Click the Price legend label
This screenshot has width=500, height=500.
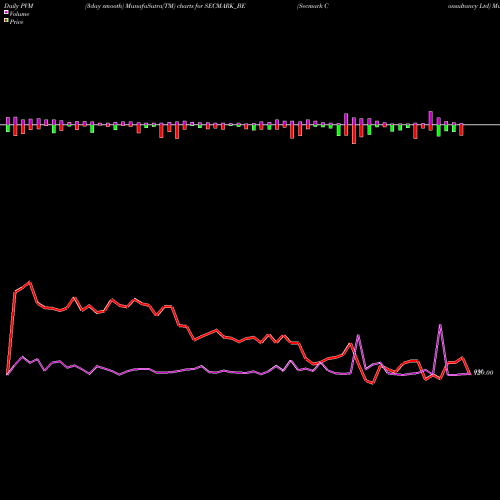click(16, 22)
